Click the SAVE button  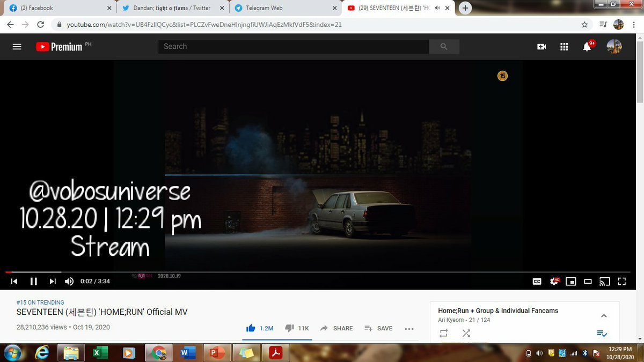(378, 328)
